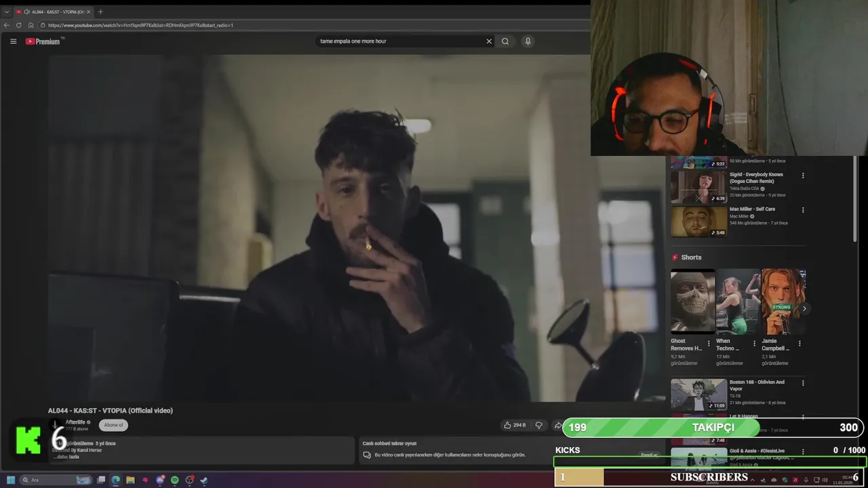Open options menu for Mac Miller video
The height and width of the screenshot is (488, 868).
[803, 210]
